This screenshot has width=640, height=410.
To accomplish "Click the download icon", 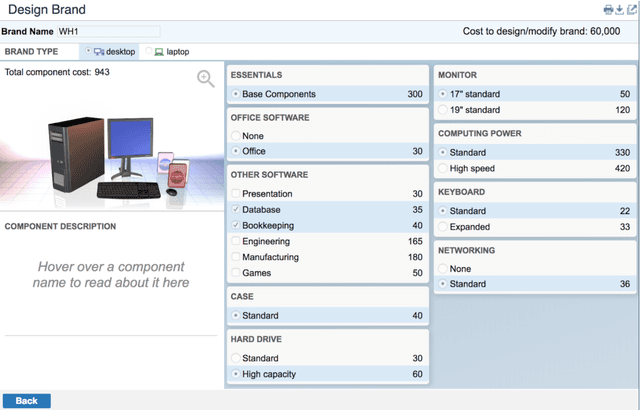I will point(619,9).
